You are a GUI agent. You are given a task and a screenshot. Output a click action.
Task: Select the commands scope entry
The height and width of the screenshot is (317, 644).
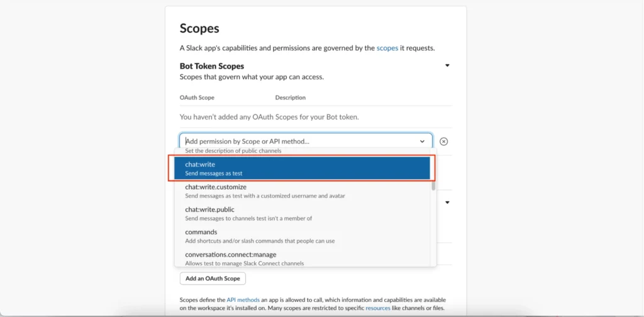pyautogui.click(x=302, y=236)
